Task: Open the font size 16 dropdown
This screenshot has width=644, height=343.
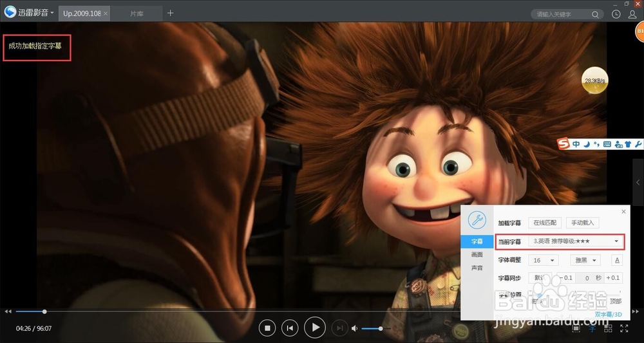Action: click(x=544, y=261)
